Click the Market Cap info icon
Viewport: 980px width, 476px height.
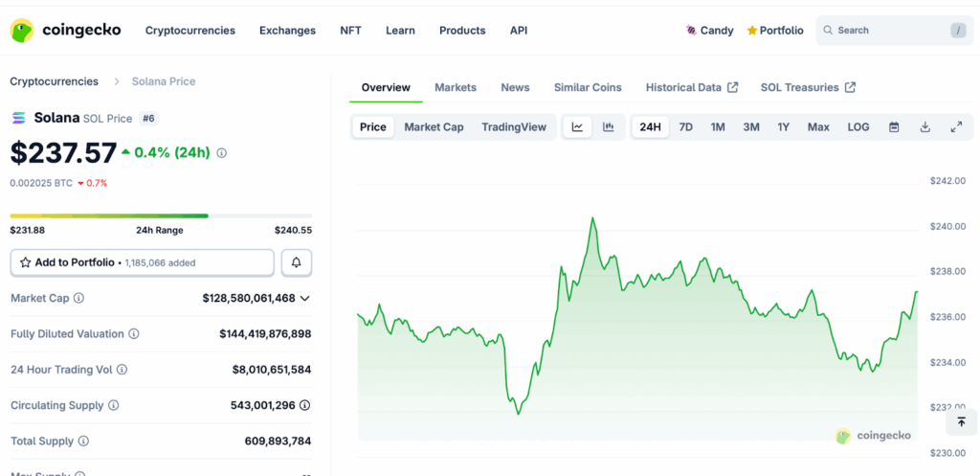click(79, 299)
